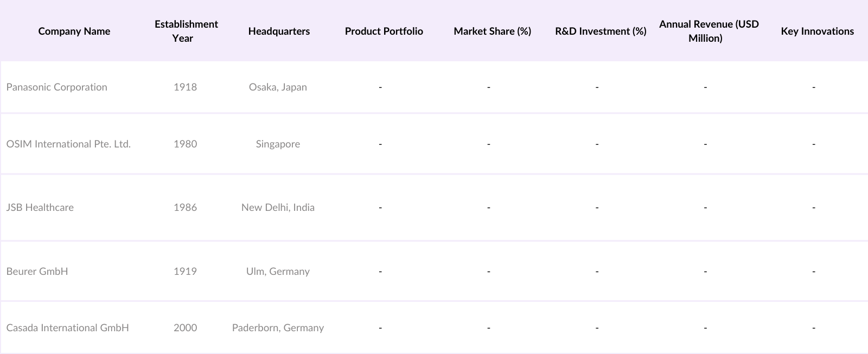868x354 pixels.
Task: Click the Product Portfolio column header
Action: click(x=384, y=31)
